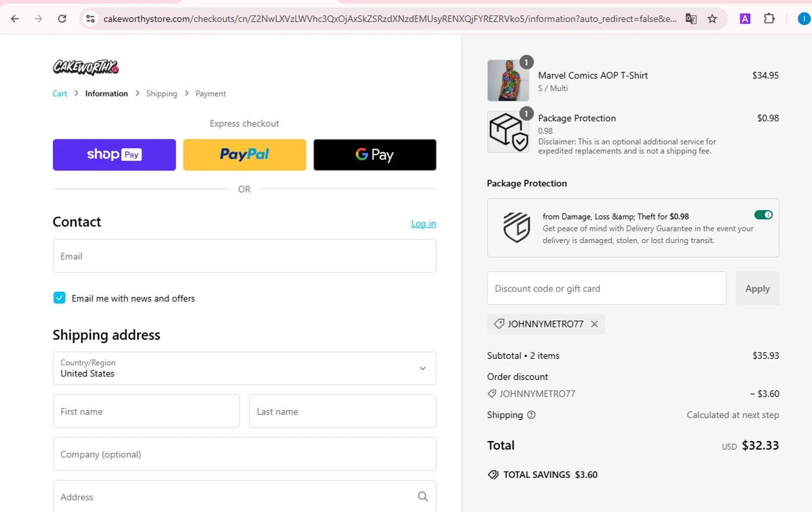Check out with Google Pay
The height and width of the screenshot is (512, 812).
point(375,155)
